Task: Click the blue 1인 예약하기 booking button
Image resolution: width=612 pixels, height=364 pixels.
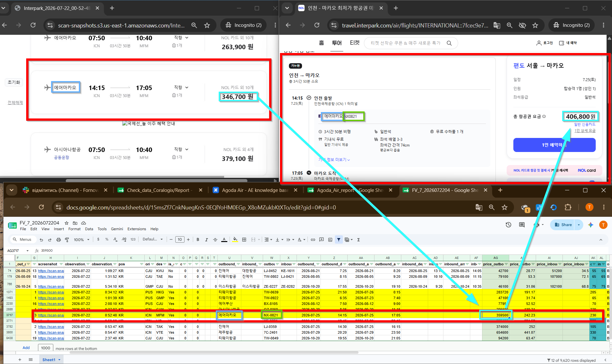Action: (554, 145)
